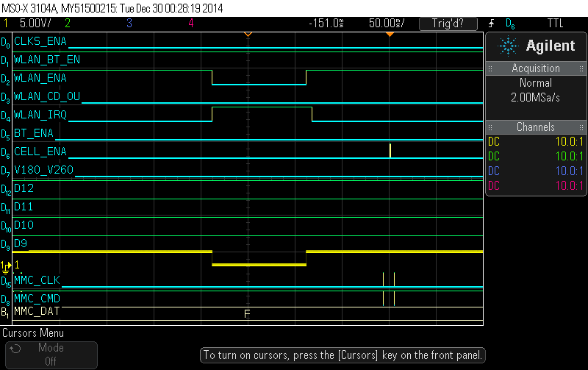This screenshot has height=370, width=588.
Task: Click the channel 1 ground reference marker
Action: (x=6, y=267)
